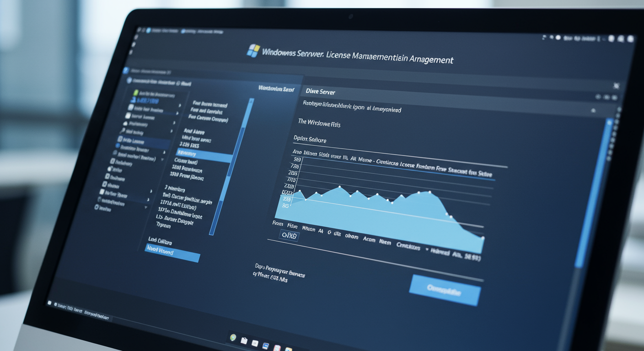Viewport: 644px width, 351px height.
Task: Click the large blue button below the chart
Action: point(445,290)
